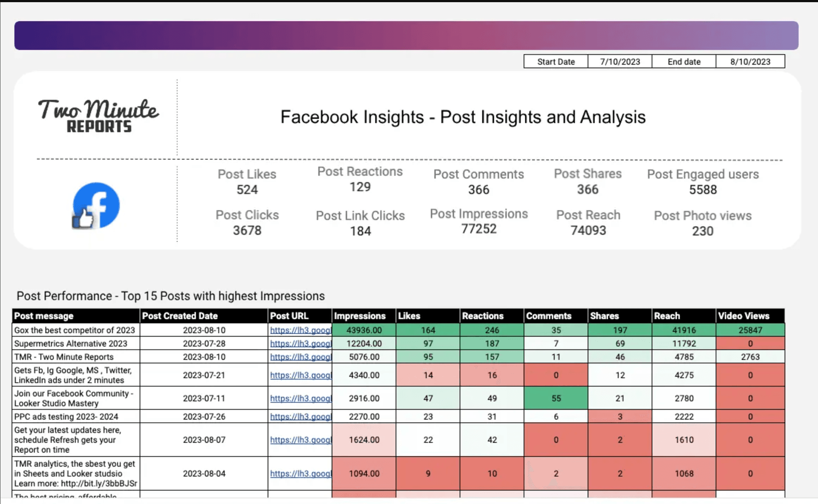
Task: Open the URL for TMR analytics post
Action: coord(300,473)
